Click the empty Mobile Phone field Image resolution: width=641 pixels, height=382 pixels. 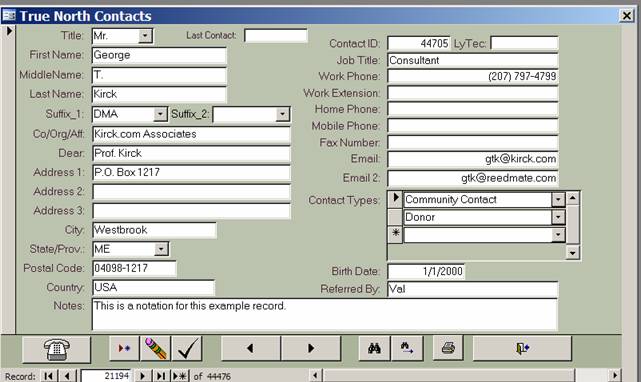[x=473, y=126]
